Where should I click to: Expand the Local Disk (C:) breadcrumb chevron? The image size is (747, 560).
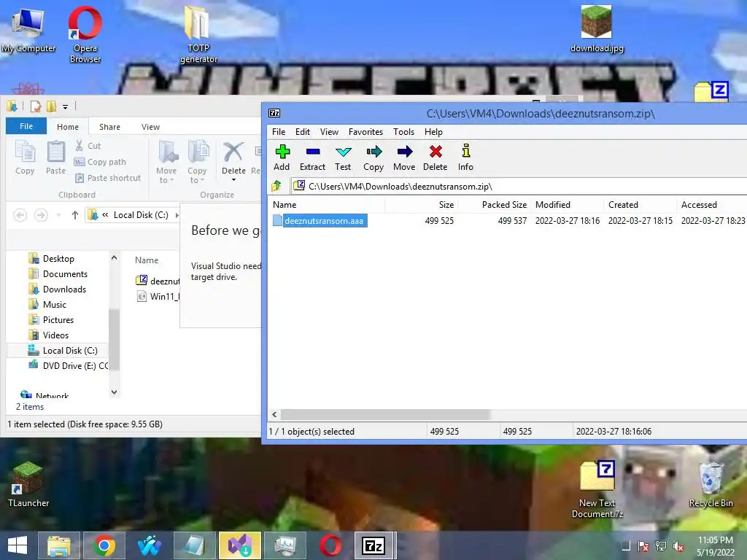point(177,215)
